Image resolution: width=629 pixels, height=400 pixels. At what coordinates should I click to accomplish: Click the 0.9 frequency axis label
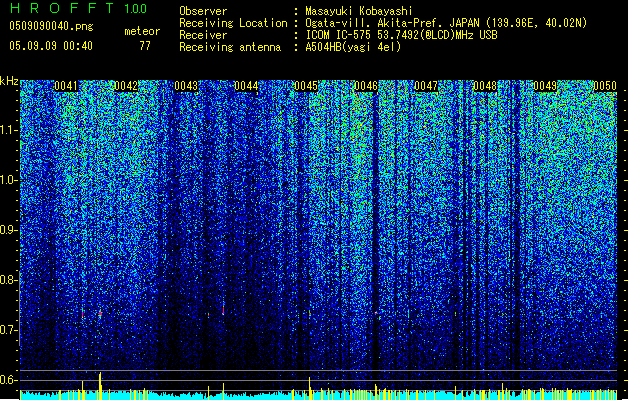(x=9, y=230)
